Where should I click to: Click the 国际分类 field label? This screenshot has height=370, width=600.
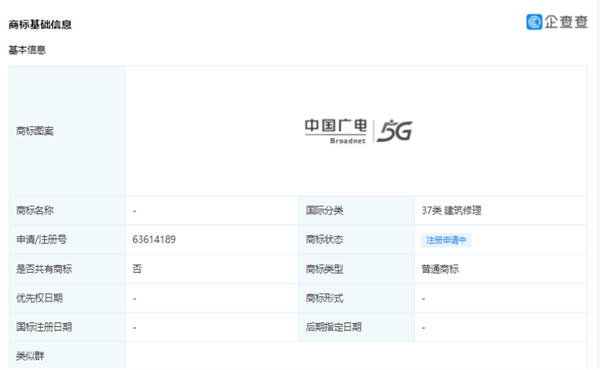tap(324, 210)
